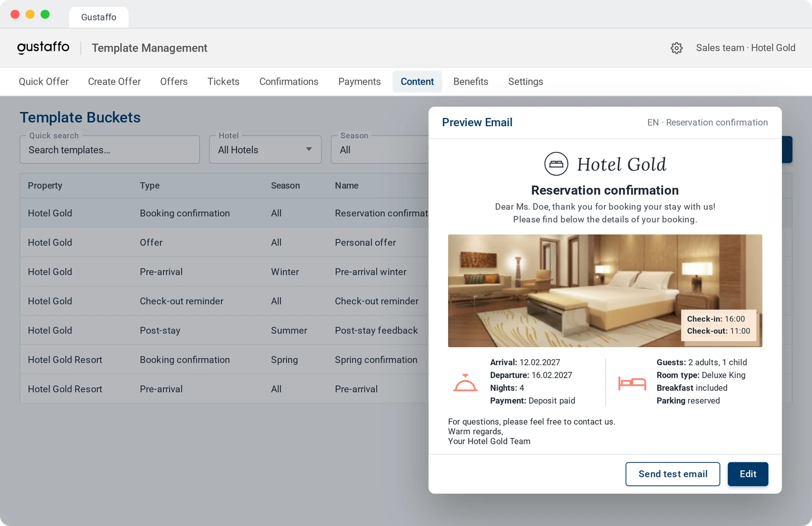Open the settings gear icon
This screenshot has width=812, height=526.
click(x=676, y=48)
